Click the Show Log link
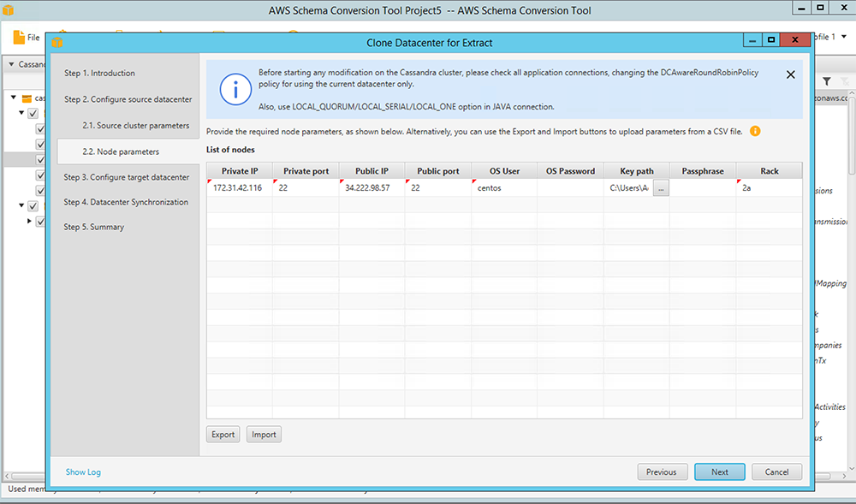Viewport: 856px width, 504px height. [x=82, y=471]
